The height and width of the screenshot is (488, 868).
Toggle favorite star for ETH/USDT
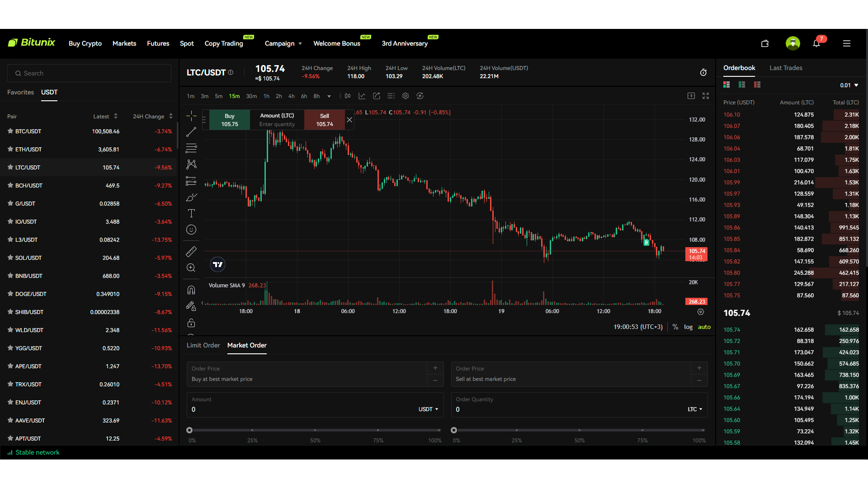pos(10,149)
